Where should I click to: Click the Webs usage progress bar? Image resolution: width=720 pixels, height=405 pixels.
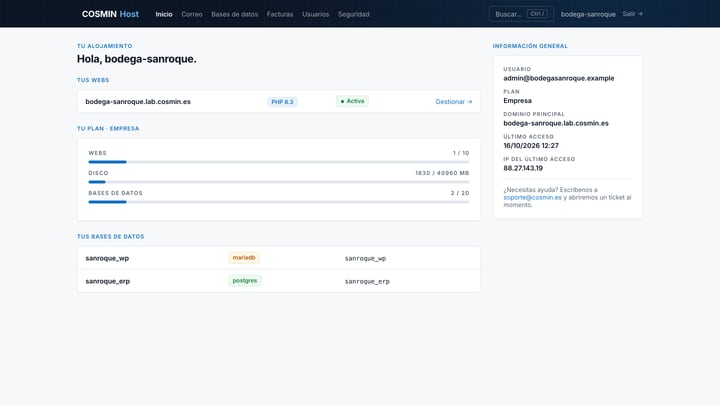[279, 162]
